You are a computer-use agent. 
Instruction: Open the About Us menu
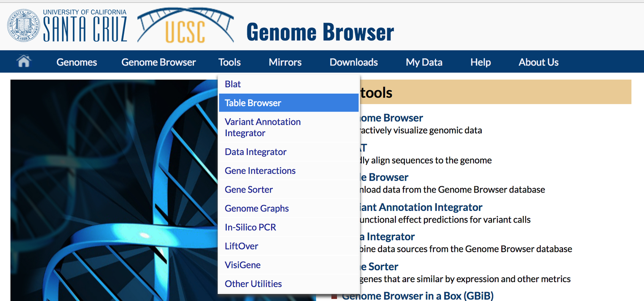[x=538, y=62]
